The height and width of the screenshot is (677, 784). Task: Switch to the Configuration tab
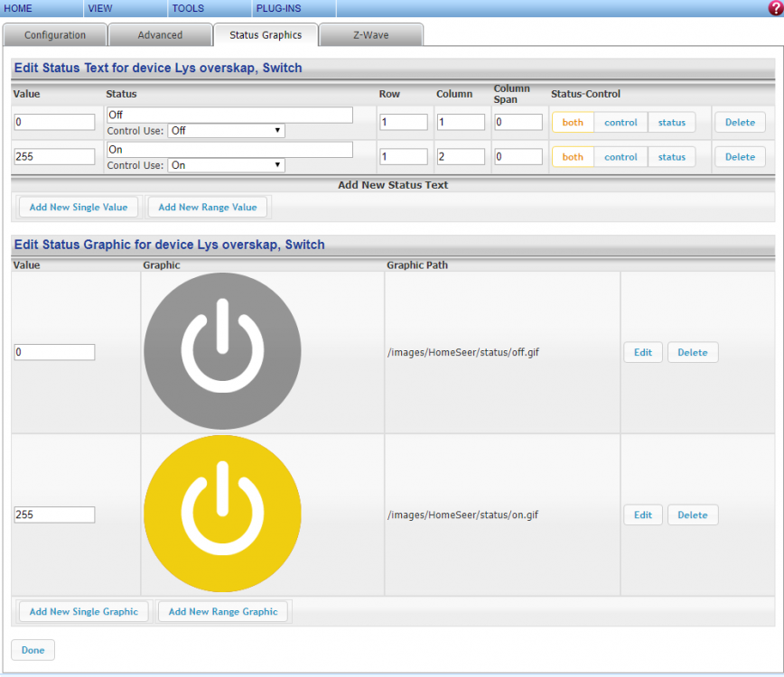coord(55,35)
